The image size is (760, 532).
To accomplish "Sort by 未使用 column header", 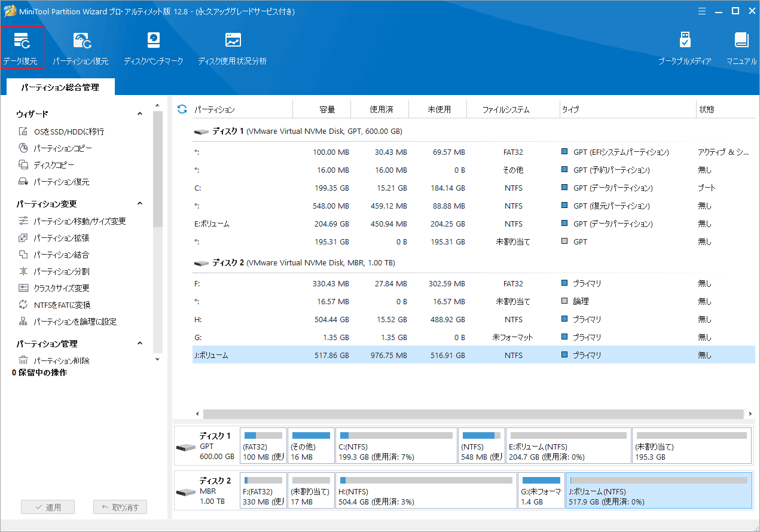I will point(439,109).
